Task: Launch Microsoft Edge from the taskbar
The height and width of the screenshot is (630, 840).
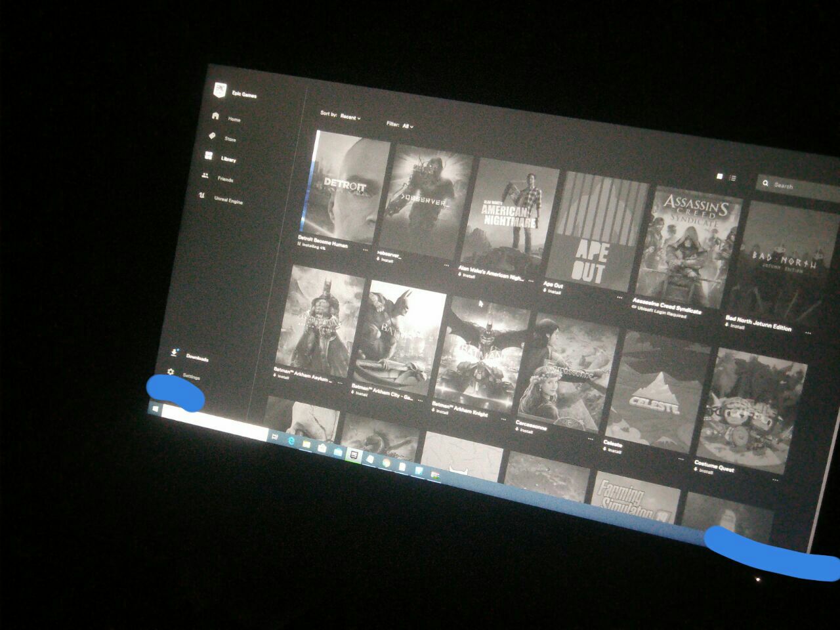Action: [290, 441]
